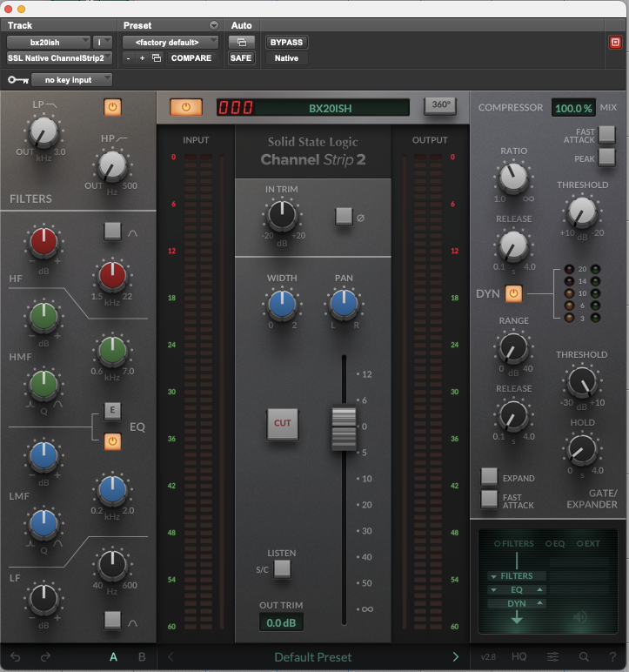This screenshot has height=672, width=629.
Task: Click the SAFE automation button
Action: point(240,57)
